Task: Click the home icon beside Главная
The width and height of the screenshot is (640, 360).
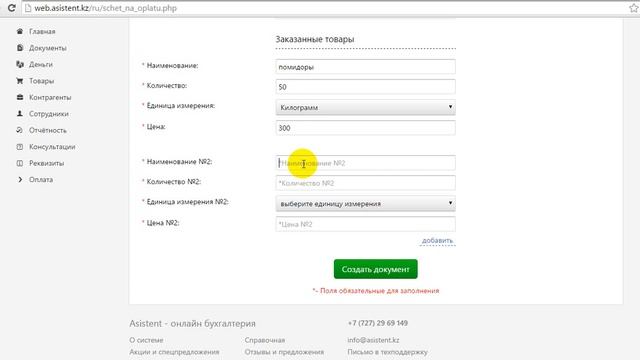Action: 20,31
